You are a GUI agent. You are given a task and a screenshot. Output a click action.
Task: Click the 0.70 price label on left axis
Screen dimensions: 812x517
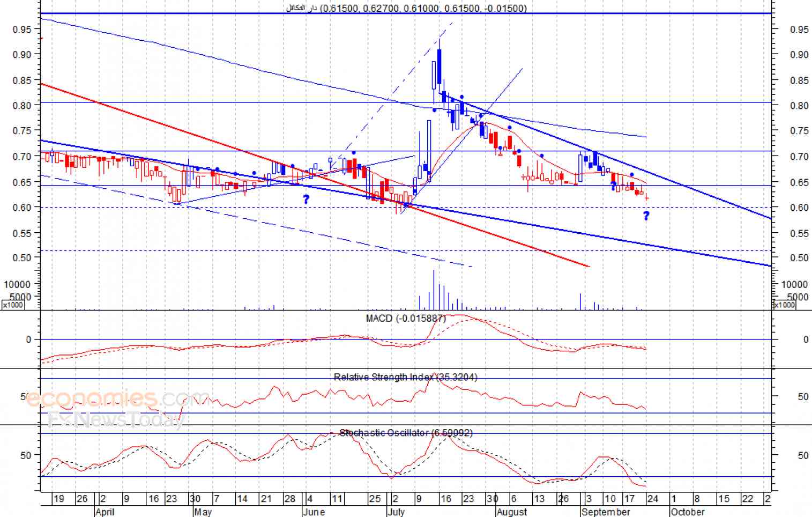[x=22, y=156]
